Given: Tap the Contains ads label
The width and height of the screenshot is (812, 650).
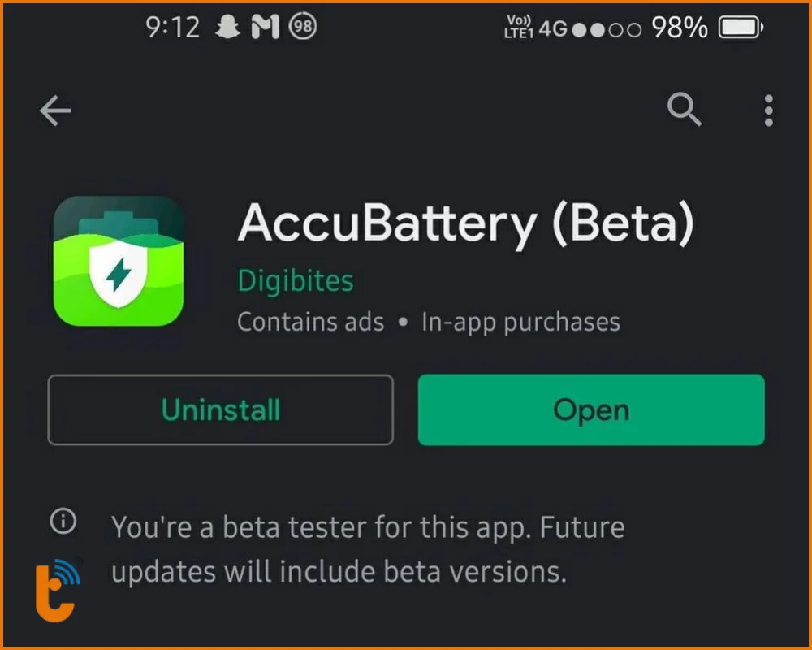Looking at the screenshot, I should (x=310, y=323).
